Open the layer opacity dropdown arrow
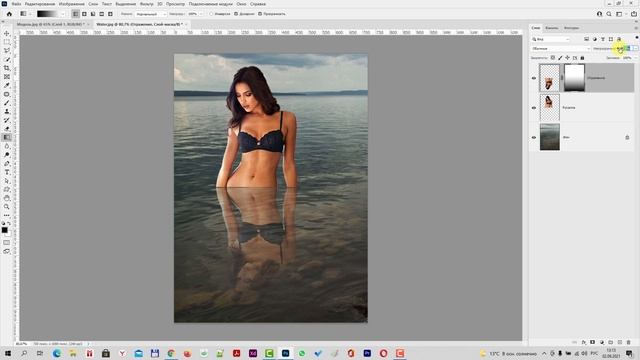640x360 pixels. pyautogui.click(x=636, y=49)
